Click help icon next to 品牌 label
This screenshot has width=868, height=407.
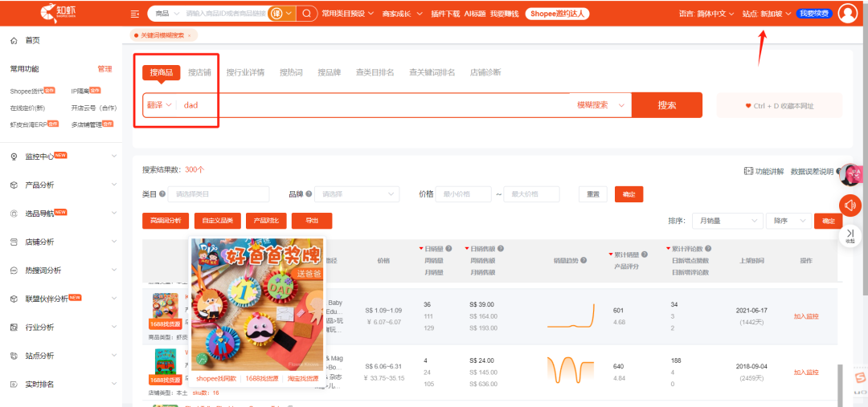[309, 194]
